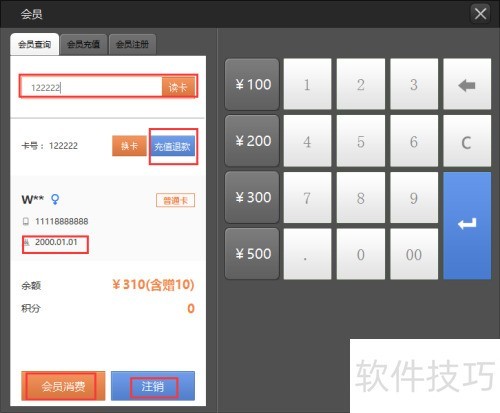The image size is (500, 413).
Task: Click the 余额 label
Action: (x=31, y=286)
